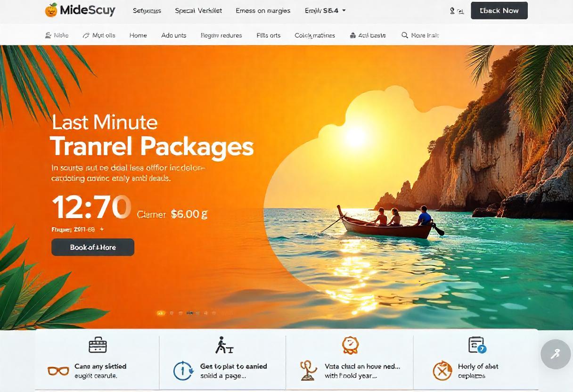Click the More Inalc search item
Image resolution: width=573 pixels, height=392 pixels.
(420, 35)
